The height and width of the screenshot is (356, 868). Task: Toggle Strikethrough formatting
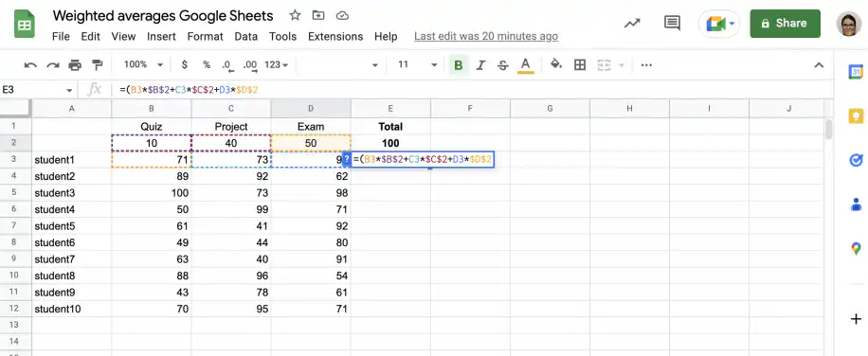(x=502, y=65)
